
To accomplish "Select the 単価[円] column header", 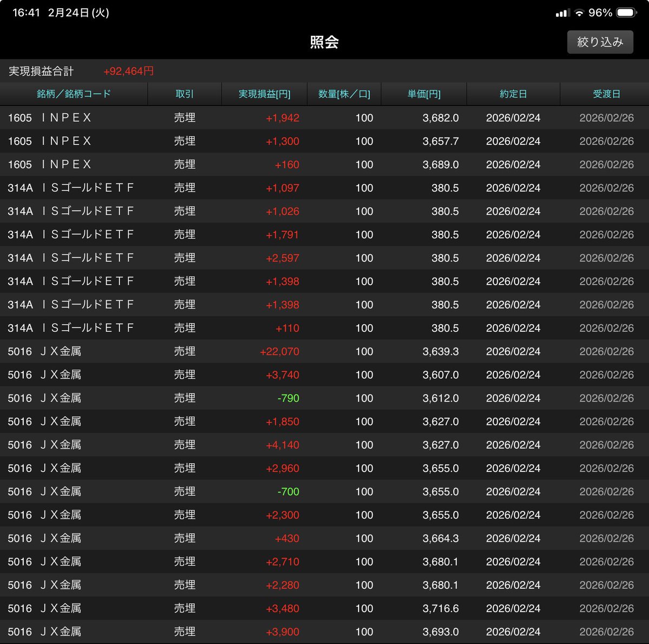I will [x=424, y=94].
